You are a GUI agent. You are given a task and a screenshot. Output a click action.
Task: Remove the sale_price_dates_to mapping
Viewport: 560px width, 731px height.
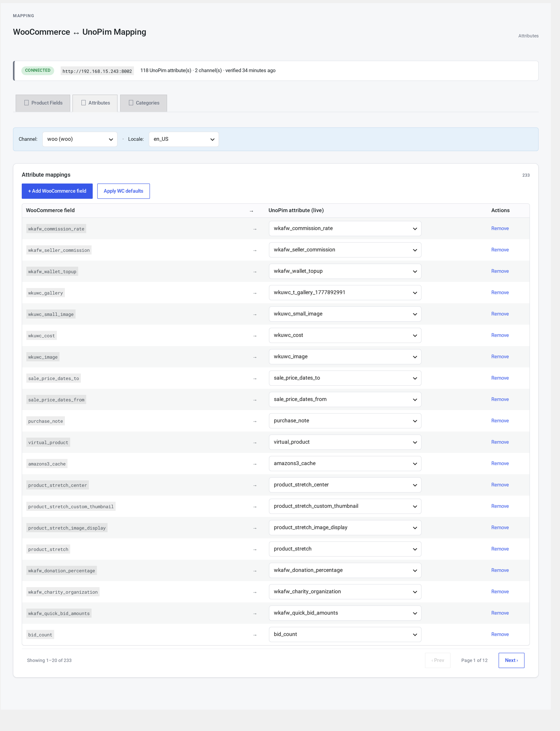coord(500,378)
